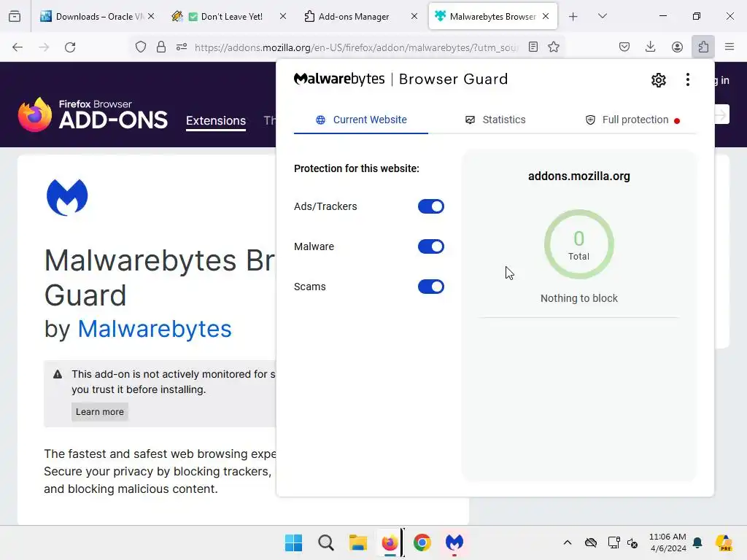Click Firefox icon in the taskbar
747x560 pixels.
pos(390,542)
